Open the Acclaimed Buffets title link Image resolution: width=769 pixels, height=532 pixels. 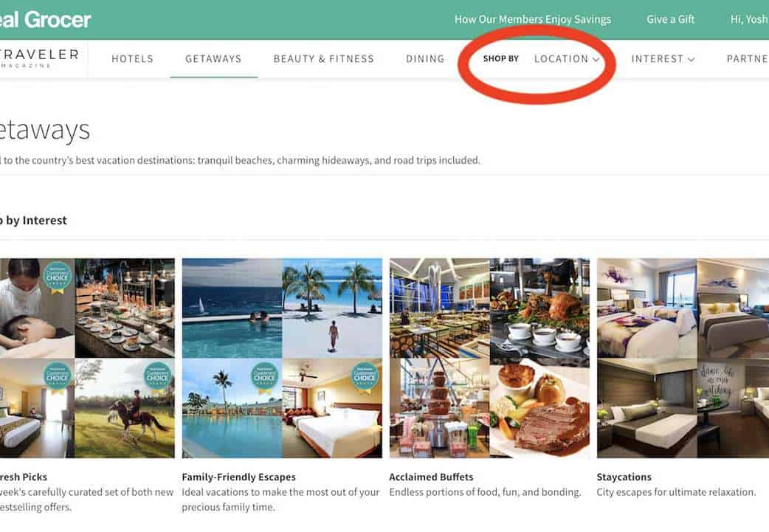431,477
